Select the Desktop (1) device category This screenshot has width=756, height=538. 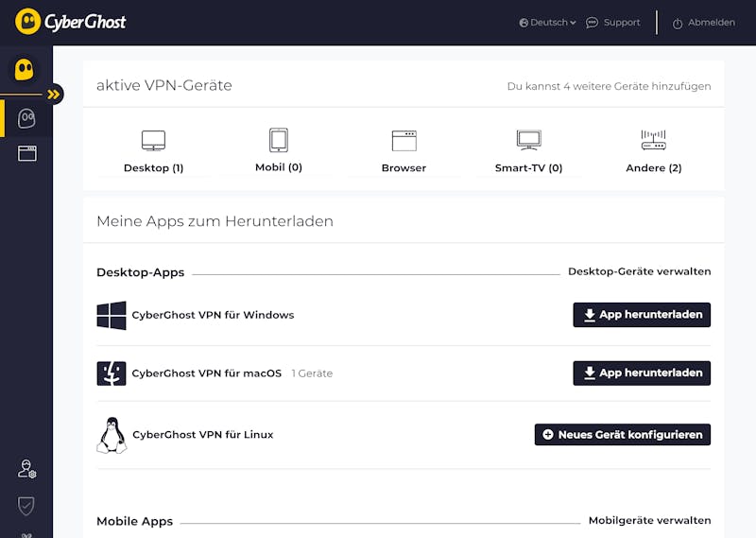point(153,151)
